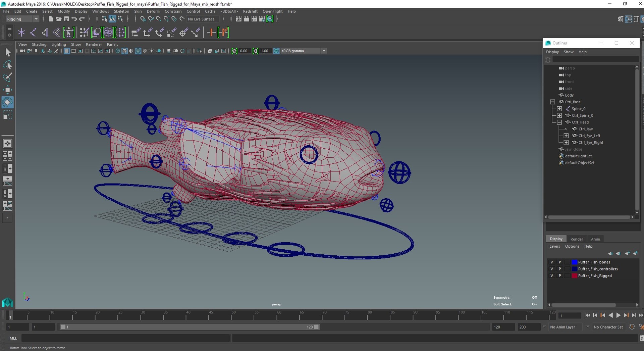Click the MEL command line input field
Viewport: 644px width, 351px height.
[x=126, y=338]
